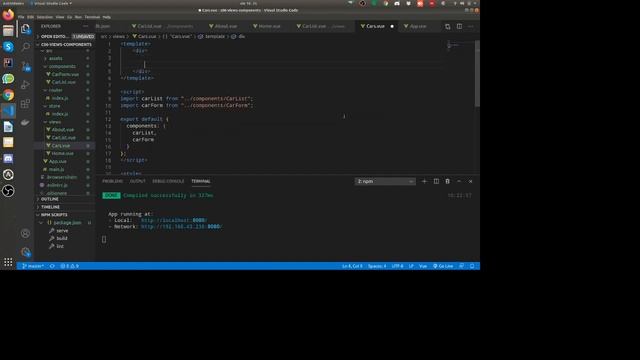The width and height of the screenshot is (640, 360).
Task: Open the Terminal menu in menu bar
Action: pos(92,17)
